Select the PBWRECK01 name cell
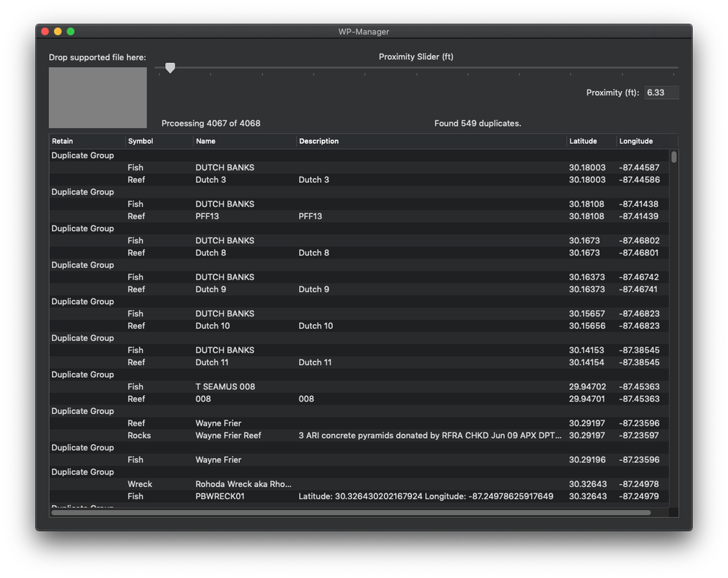The height and width of the screenshot is (578, 728). [x=220, y=496]
